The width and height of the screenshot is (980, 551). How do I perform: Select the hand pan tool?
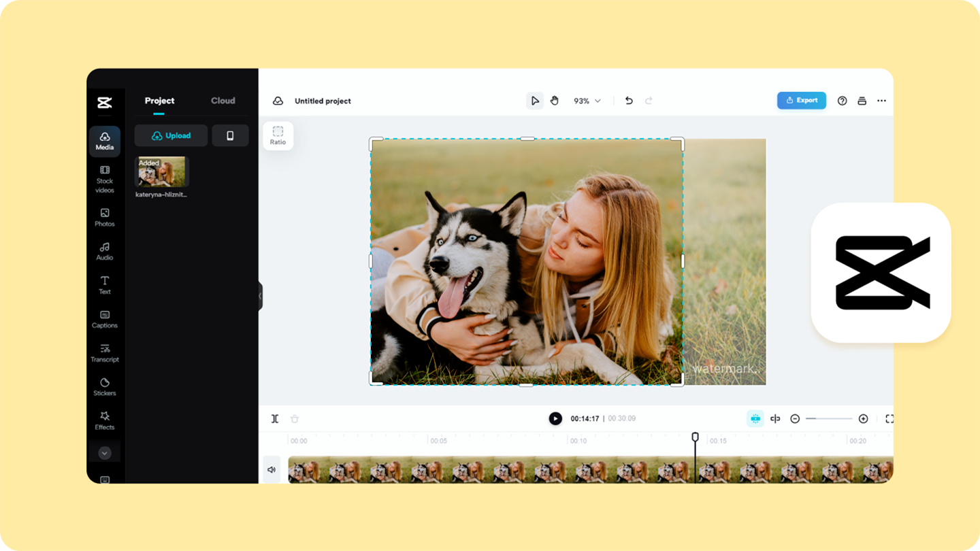[x=555, y=101]
